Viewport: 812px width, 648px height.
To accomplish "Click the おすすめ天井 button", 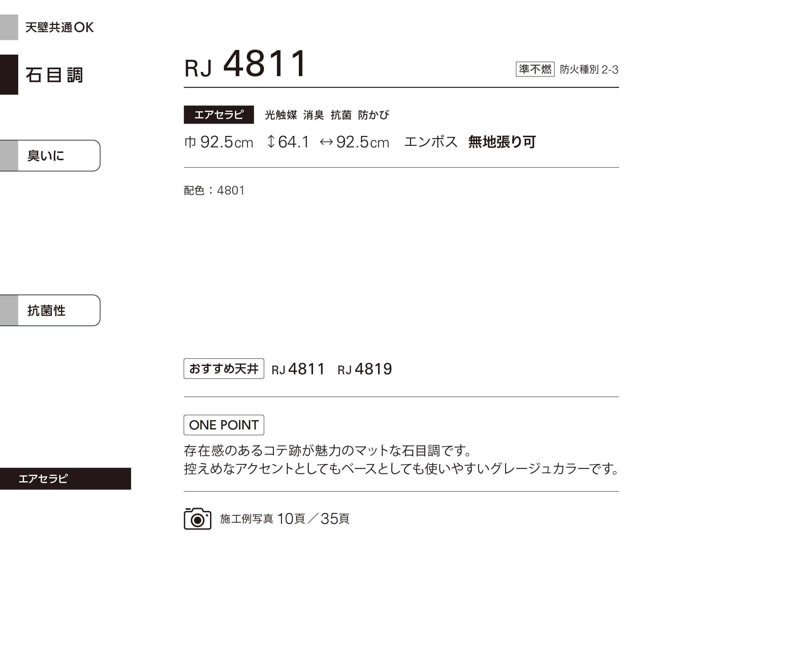I will 224,369.
